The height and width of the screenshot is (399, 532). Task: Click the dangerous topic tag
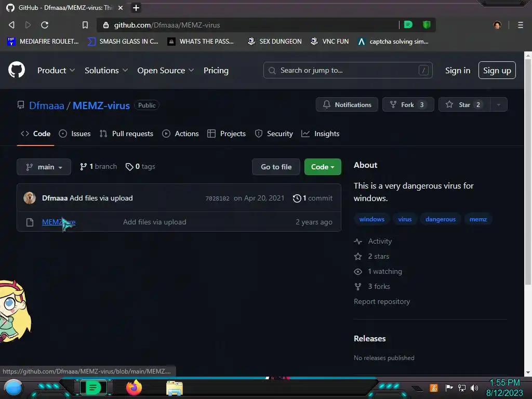click(441, 219)
